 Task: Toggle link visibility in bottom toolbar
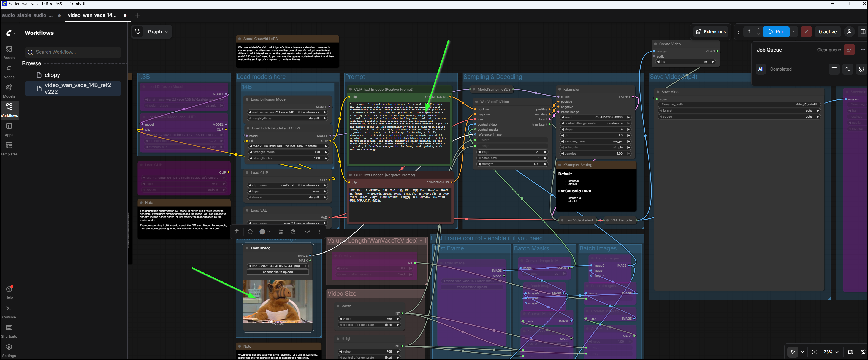862,352
